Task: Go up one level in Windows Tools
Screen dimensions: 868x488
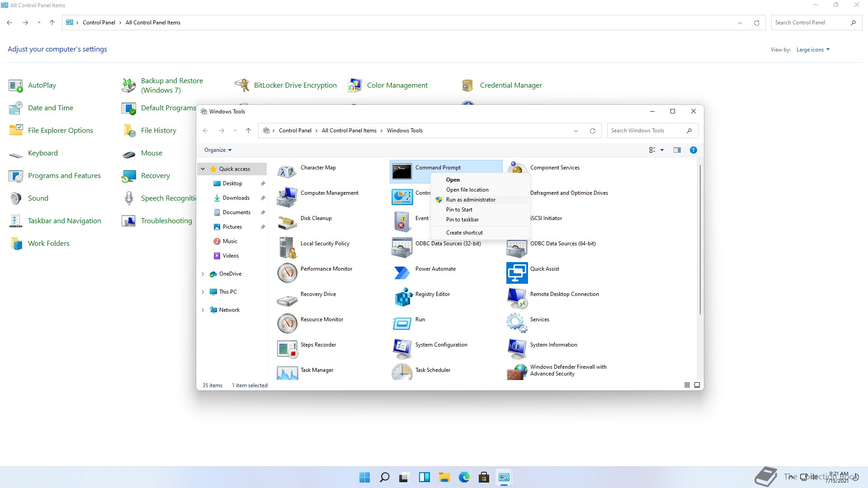Action: tap(248, 131)
